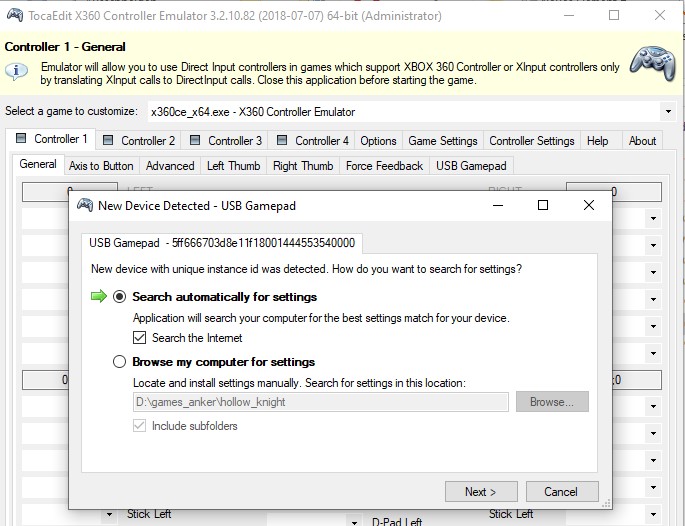The width and height of the screenshot is (685, 526).
Task: Open the D-Pad Left dropdown arrow
Action: pyautogui.click(x=354, y=521)
